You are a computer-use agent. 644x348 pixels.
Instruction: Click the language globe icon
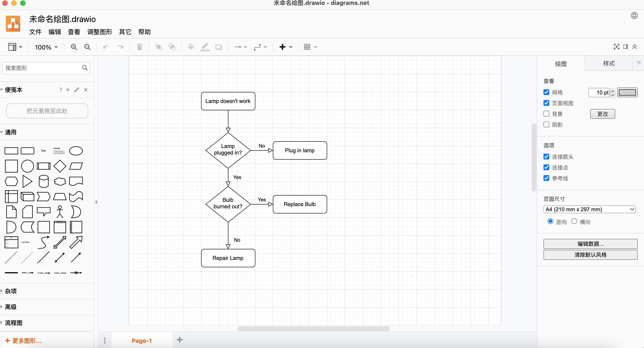click(634, 16)
